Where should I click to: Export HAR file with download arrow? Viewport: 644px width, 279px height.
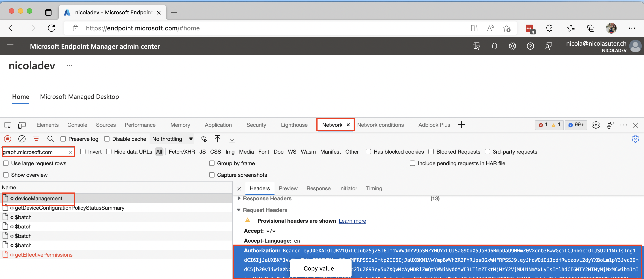pos(232,139)
